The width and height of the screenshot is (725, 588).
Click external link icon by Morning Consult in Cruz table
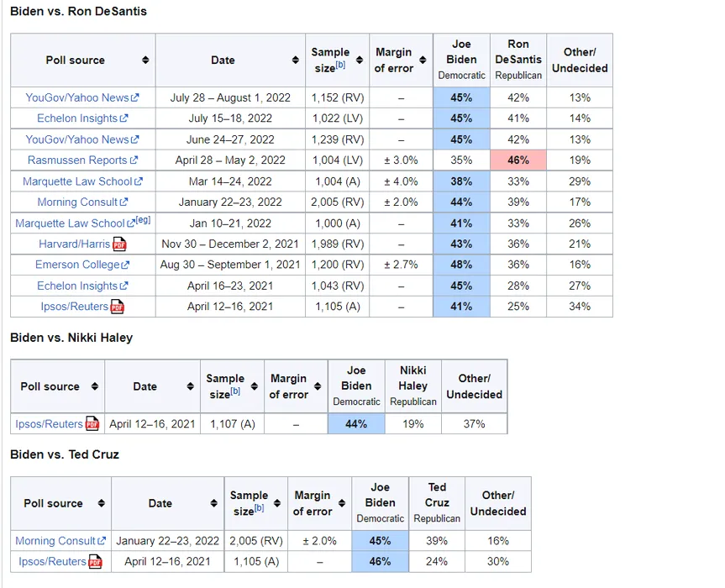tap(102, 540)
